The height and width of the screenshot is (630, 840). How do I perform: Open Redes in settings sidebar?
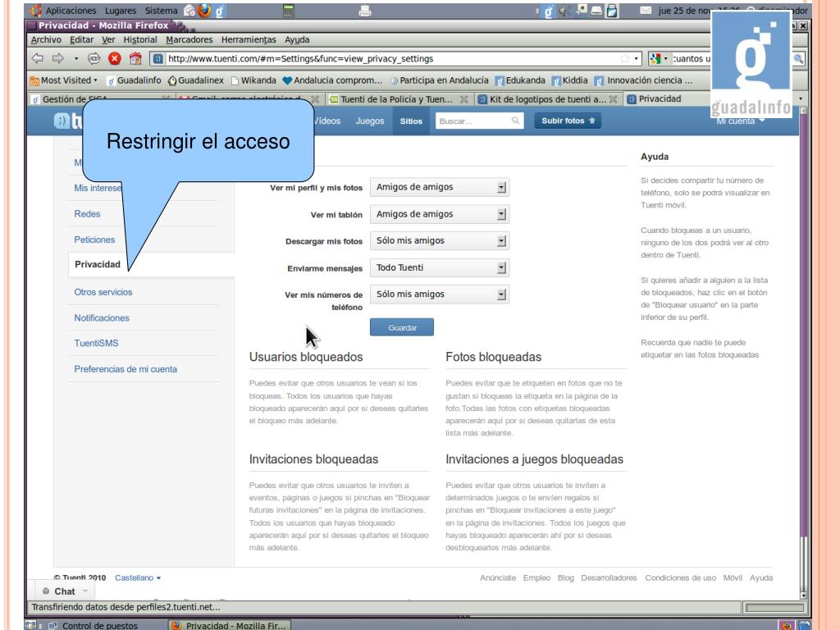click(x=87, y=214)
